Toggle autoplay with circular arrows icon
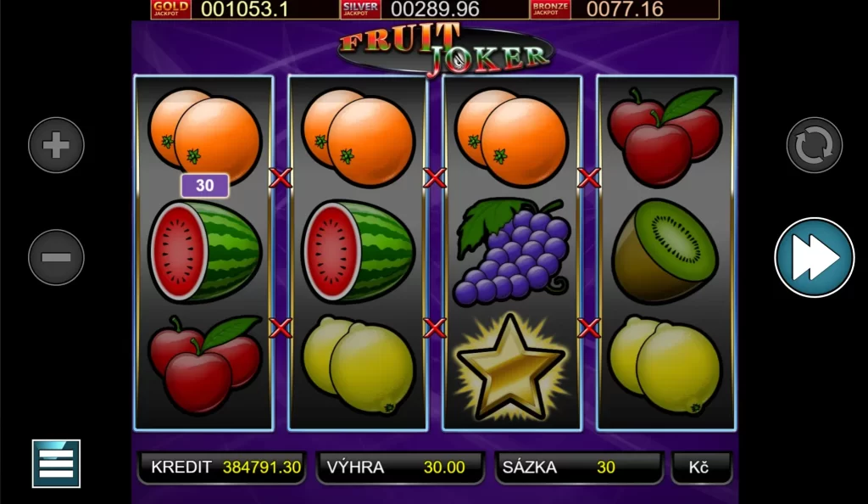 click(x=815, y=145)
